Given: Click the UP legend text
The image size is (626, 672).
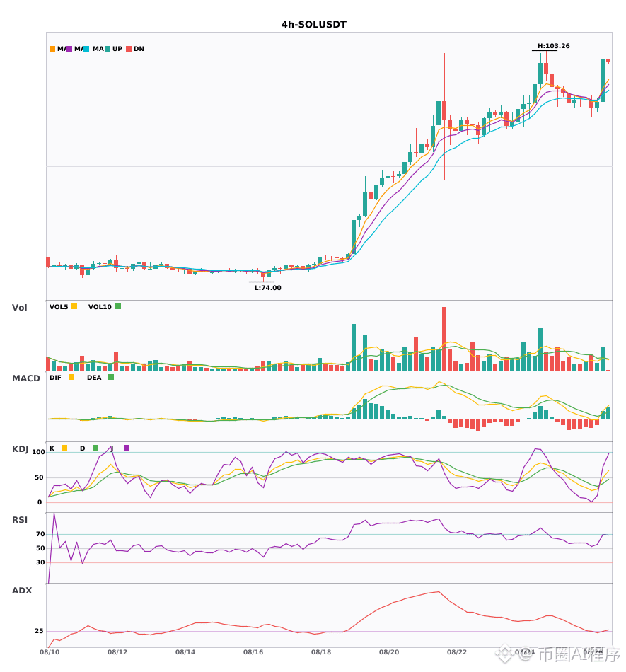Looking at the screenshot, I should coord(117,49).
